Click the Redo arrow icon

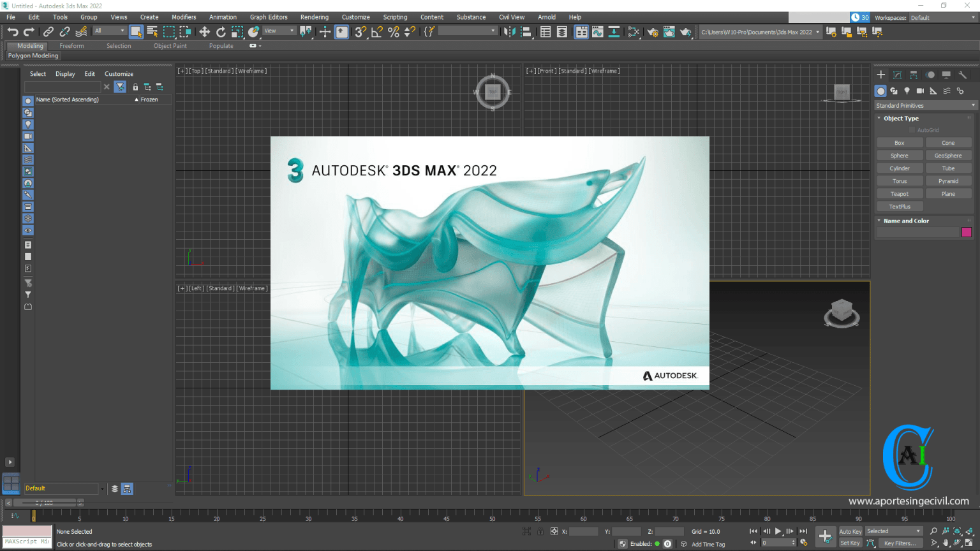click(x=29, y=32)
